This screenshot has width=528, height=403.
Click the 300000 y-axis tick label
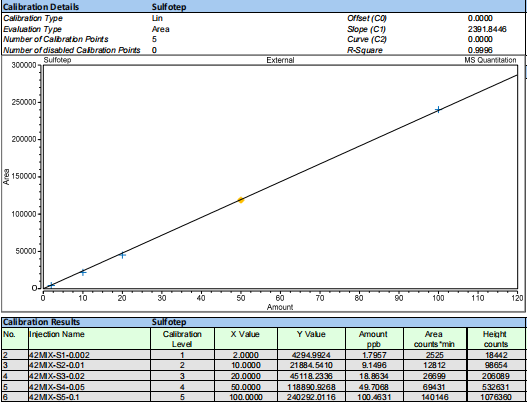pyautogui.click(x=24, y=65)
